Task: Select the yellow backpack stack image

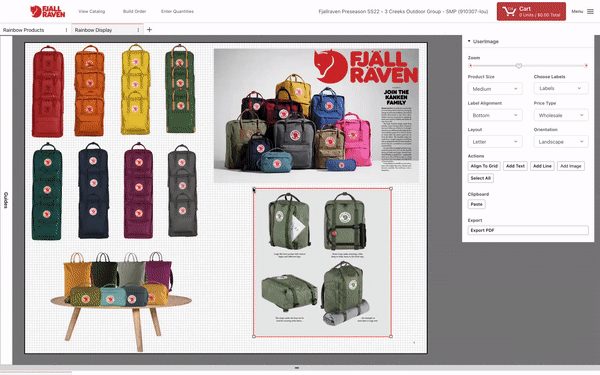Action: pos(135,90)
